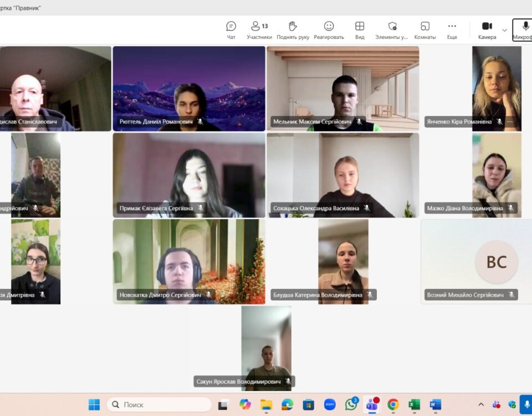Viewport: 532px width, 416px height.
Task: Click Возний Михайло Сергійович avatar tile
Action: coord(496,262)
